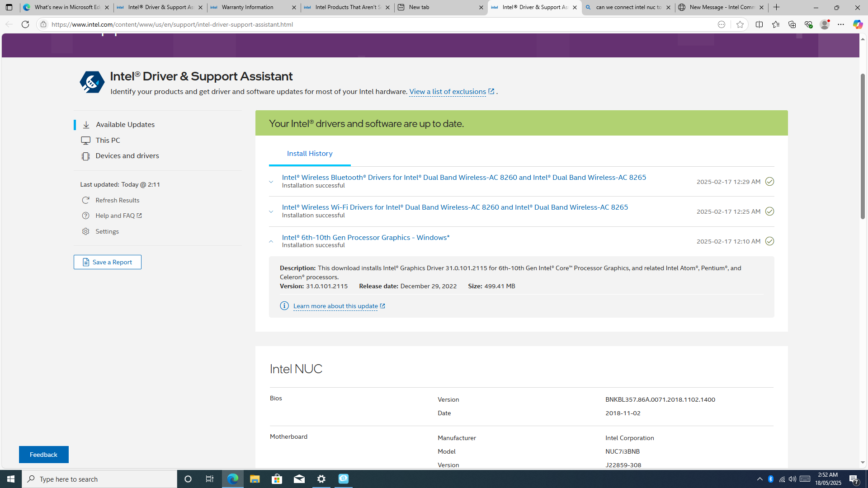The image size is (868, 488).
Task: Add page to favorites star icon
Action: (740, 24)
